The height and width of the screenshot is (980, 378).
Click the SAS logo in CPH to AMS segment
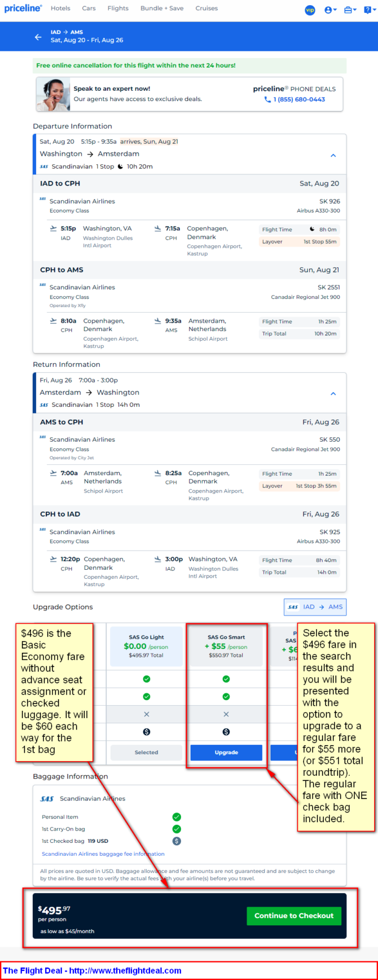coord(42,285)
